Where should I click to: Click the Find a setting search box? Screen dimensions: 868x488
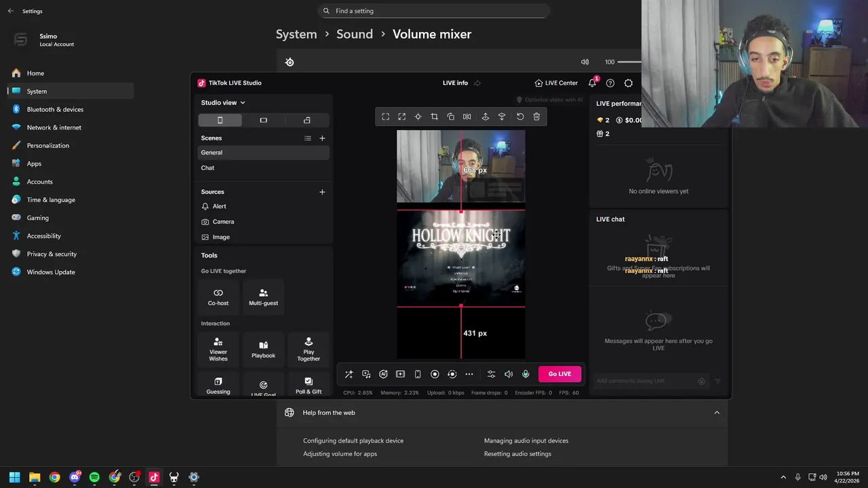click(433, 11)
